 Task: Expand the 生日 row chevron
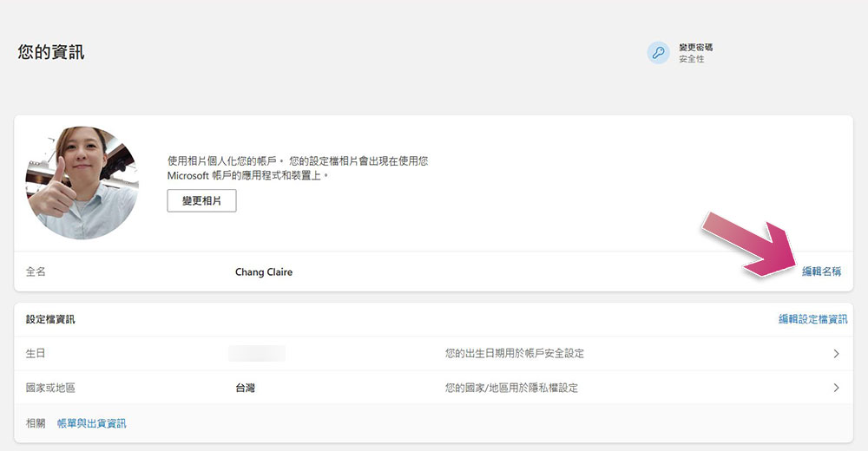click(836, 354)
